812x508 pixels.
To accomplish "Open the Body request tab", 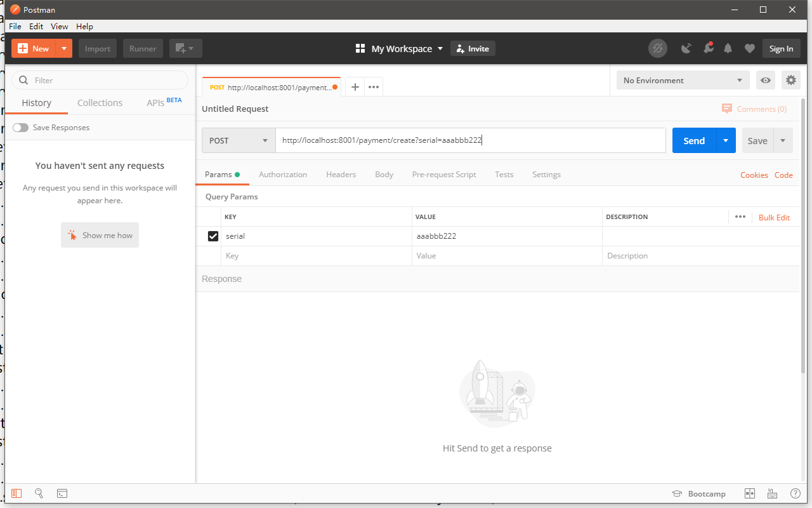I will [384, 174].
